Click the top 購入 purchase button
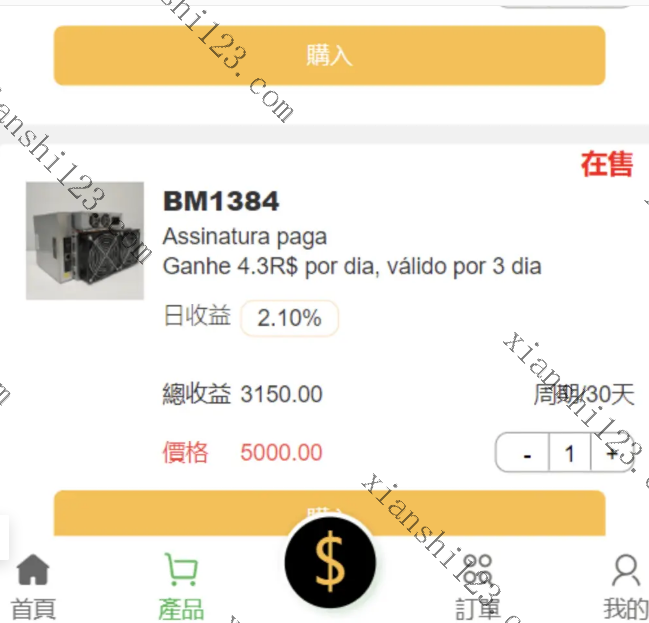The width and height of the screenshot is (649, 623). pyautogui.click(x=329, y=55)
